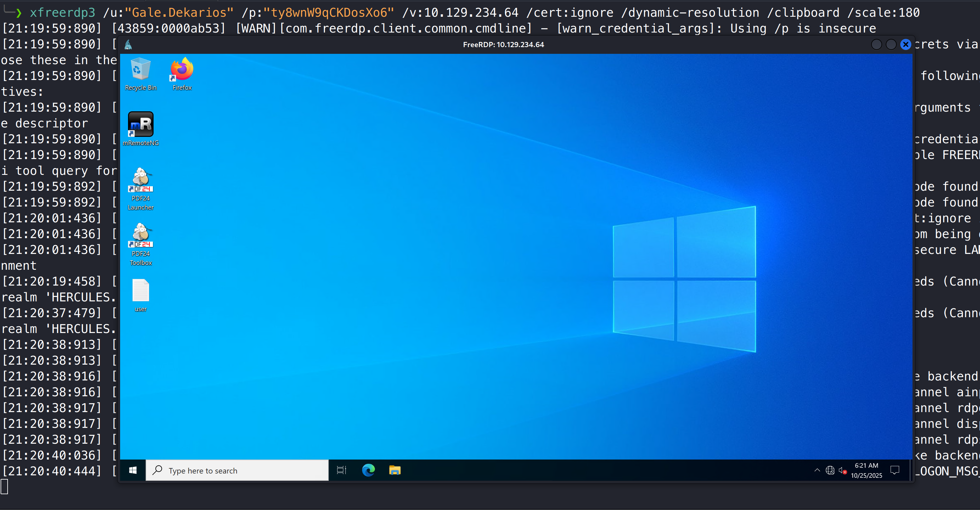980x510 pixels.
Task: Open the network globe tray icon
Action: tap(830, 470)
